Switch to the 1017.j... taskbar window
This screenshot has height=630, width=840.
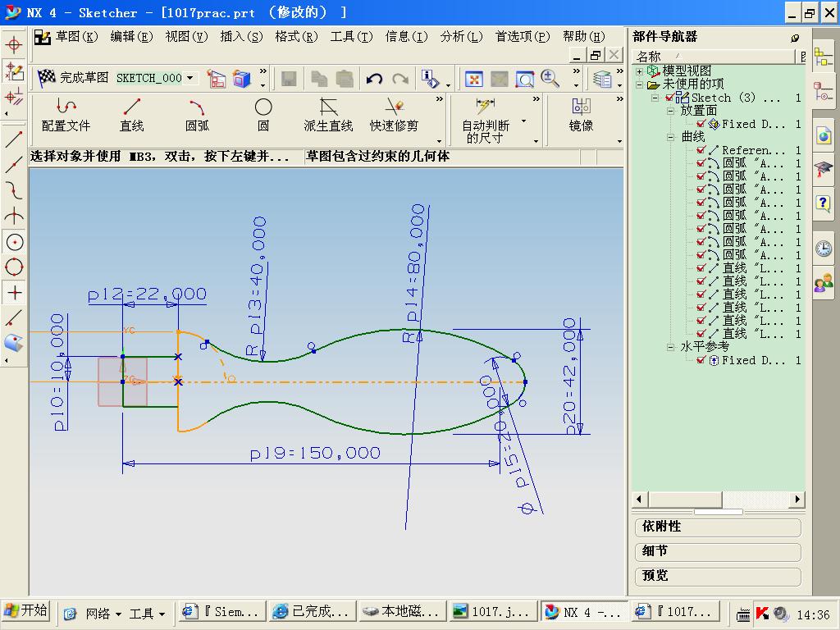point(491,612)
